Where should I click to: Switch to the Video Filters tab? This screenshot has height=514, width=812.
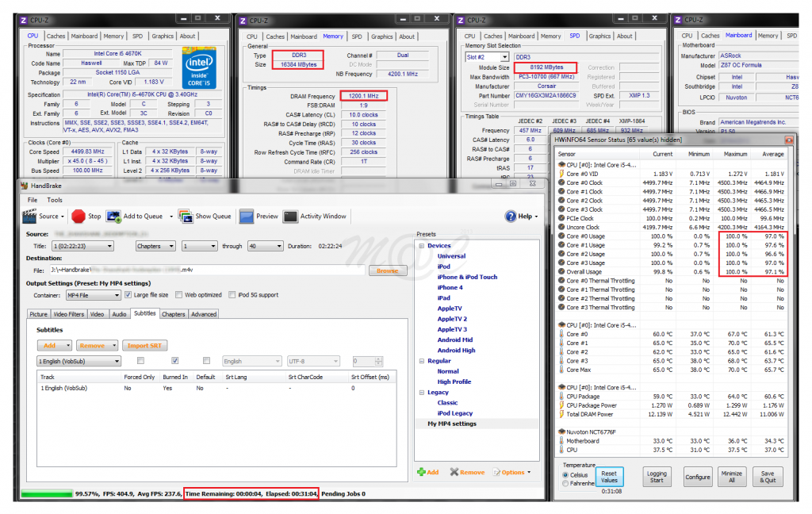coord(69,314)
